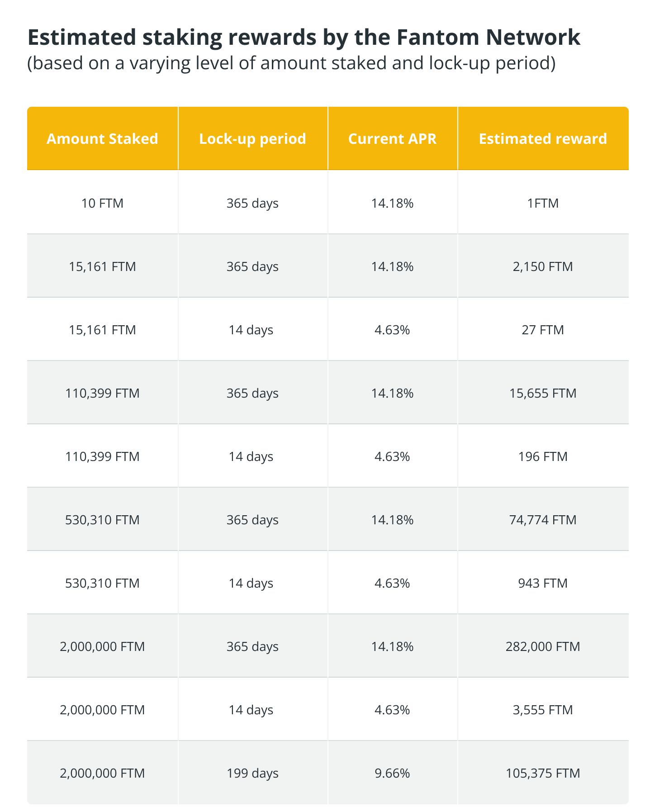
Task: Click the 1FTM estimated reward cell
Action: [543, 204]
